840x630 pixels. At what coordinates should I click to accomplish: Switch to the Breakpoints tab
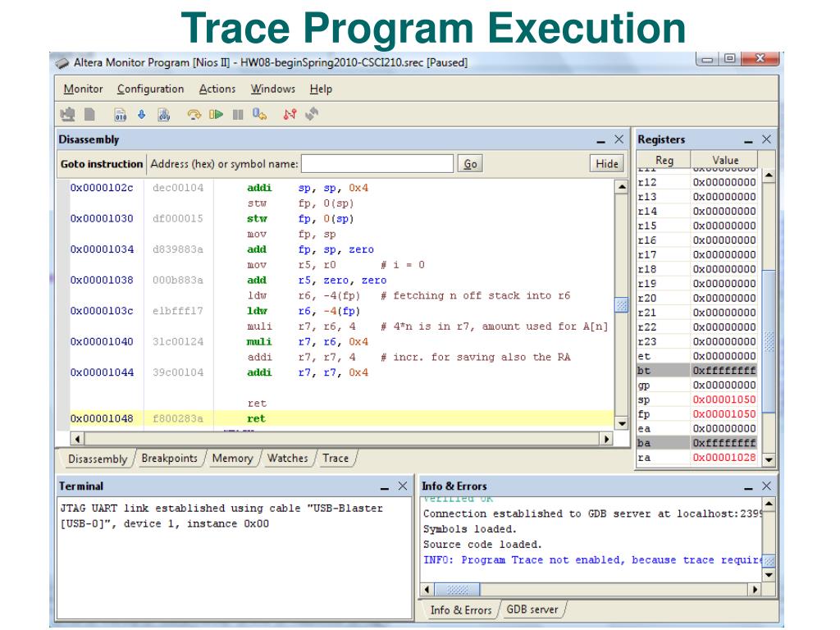coord(168,459)
